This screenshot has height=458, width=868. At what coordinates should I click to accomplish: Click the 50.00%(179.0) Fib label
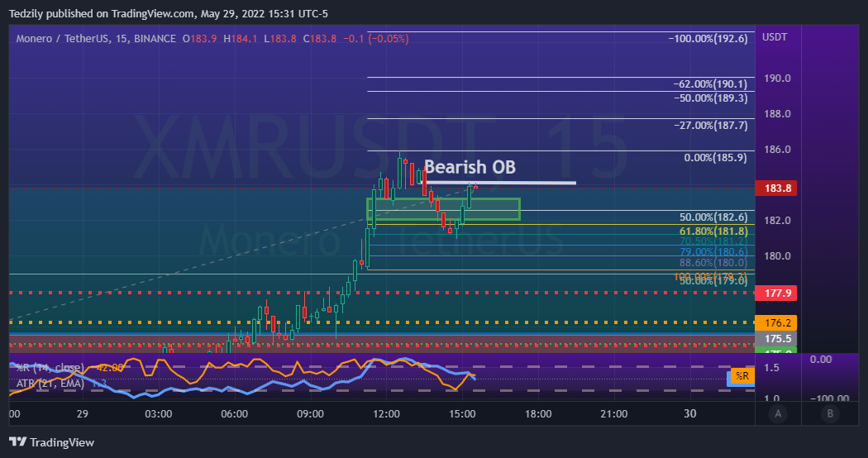[x=713, y=281]
